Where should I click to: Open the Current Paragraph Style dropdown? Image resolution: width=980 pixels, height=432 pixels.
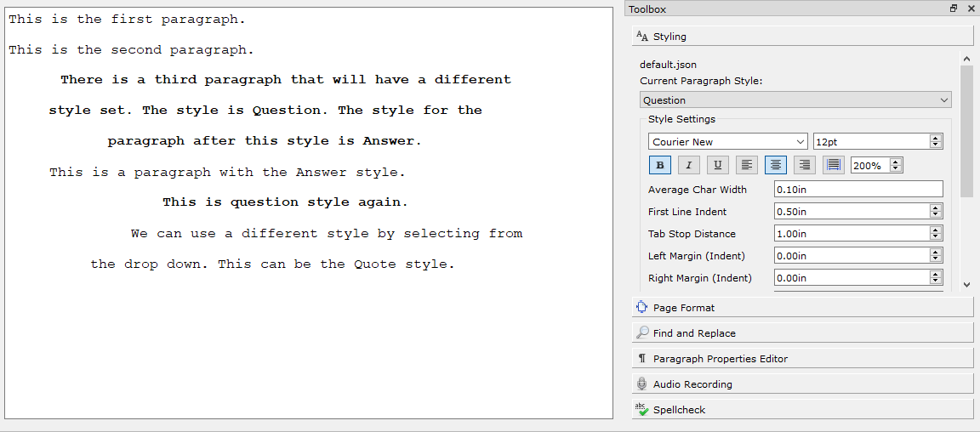[x=795, y=100]
